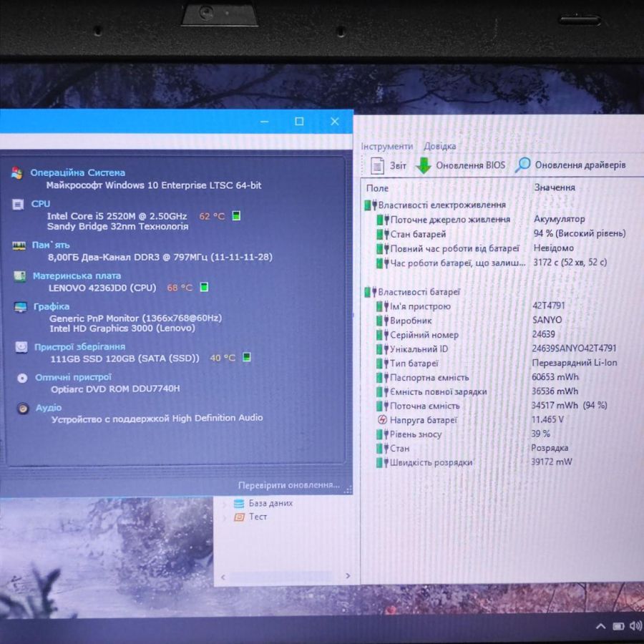Open the Пристрої зберігання section link
644x644 pixels.
[79, 347]
